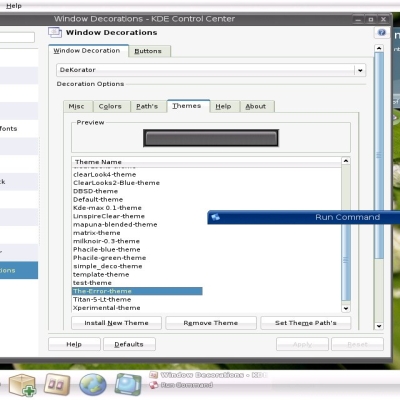Select test-theme in list
The height and width of the screenshot is (400, 400).
point(92,283)
